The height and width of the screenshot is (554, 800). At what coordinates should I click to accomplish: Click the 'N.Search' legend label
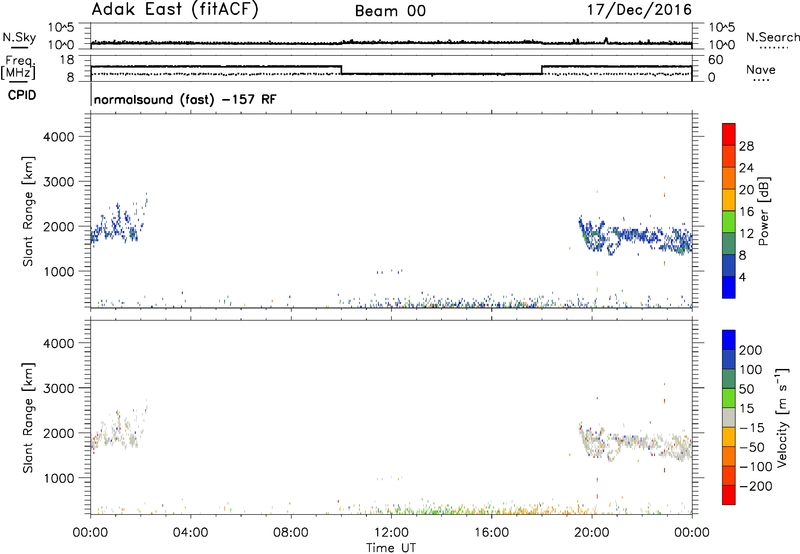pyautogui.click(x=772, y=37)
